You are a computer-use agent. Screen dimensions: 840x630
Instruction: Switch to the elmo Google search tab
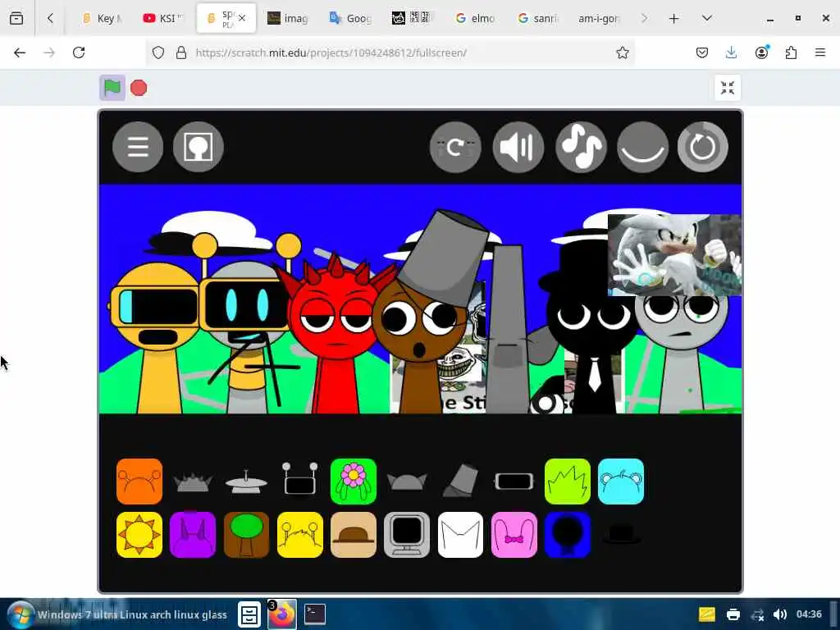[x=475, y=18]
